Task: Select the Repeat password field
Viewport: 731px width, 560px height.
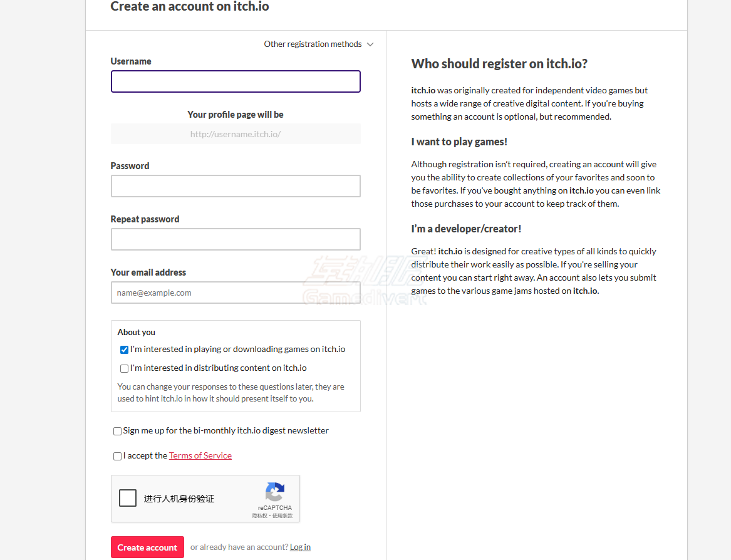Action: [236, 239]
